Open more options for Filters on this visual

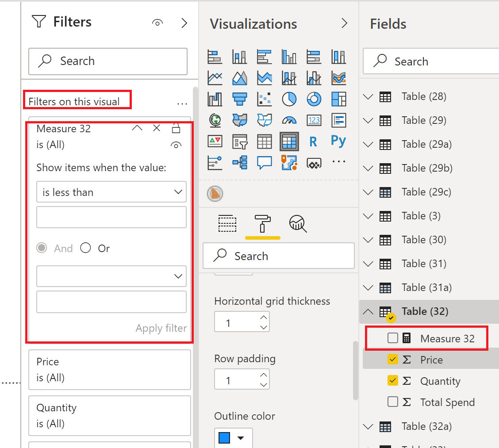pyautogui.click(x=182, y=103)
